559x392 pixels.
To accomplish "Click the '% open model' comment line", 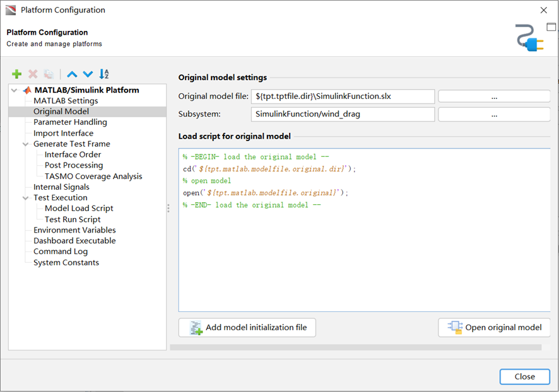I will pyautogui.click(x=207, y=181).
